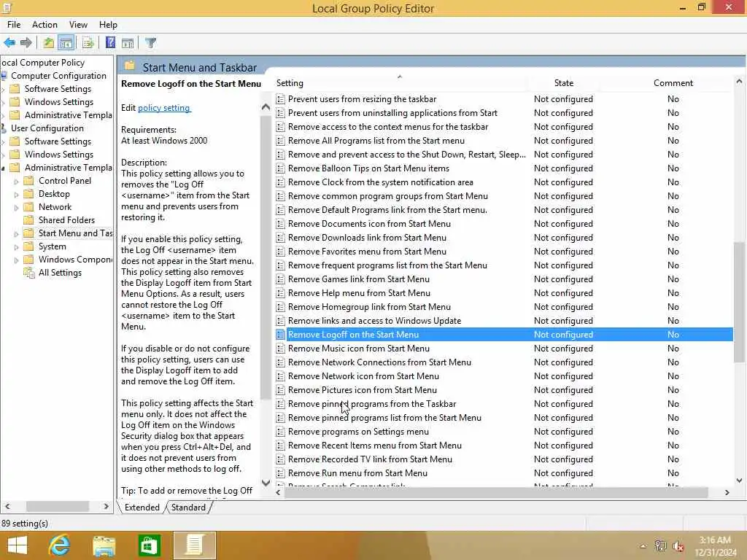Select Remove Homegroup link from Start Menu

pos(369,307)
